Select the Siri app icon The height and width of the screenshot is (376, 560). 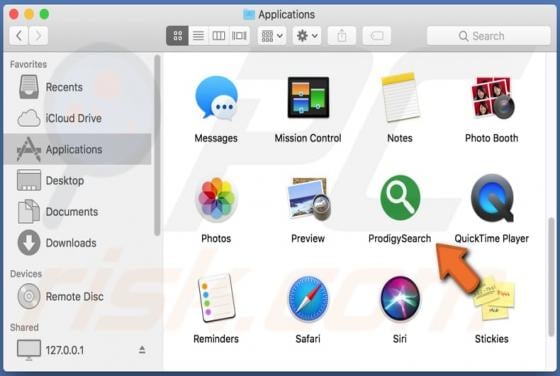pos(400,298)
